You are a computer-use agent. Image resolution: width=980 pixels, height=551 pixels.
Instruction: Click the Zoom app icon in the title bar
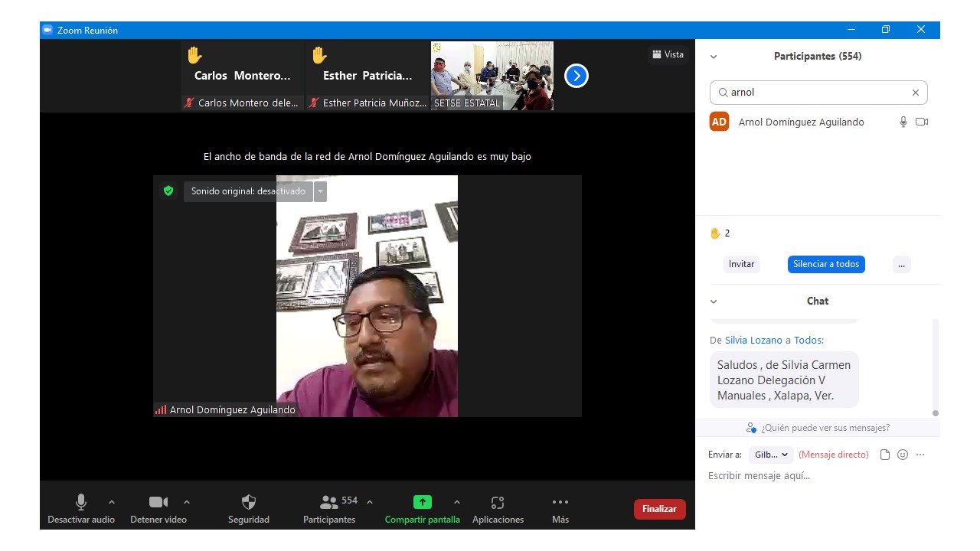click(x=47, y=31)
